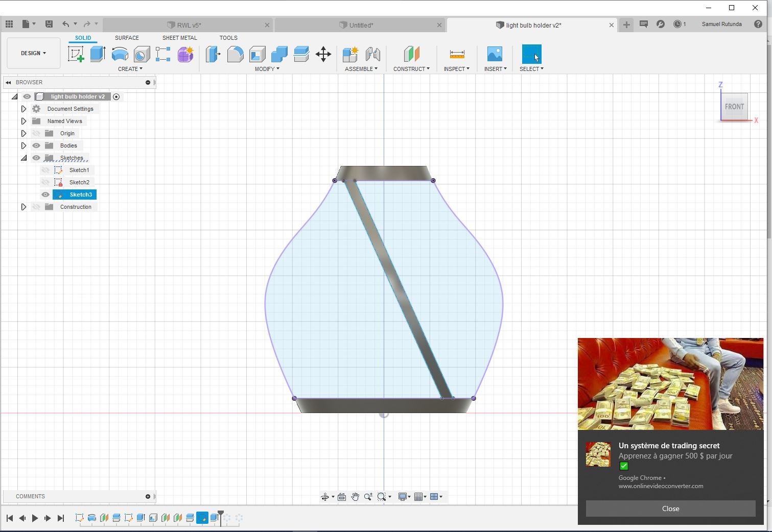The image size is (772, 532).
Task: Select the Fillet tool
Action: [235, 54]
